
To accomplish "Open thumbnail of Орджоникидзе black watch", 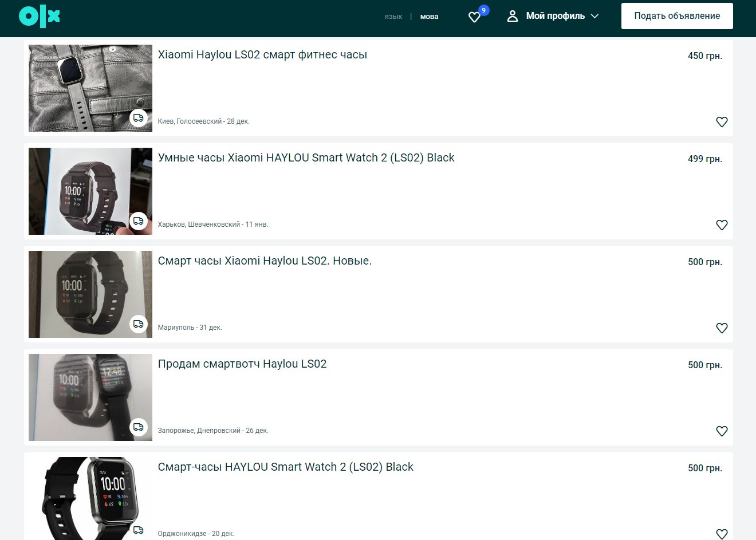I will [x=90, y=498].
